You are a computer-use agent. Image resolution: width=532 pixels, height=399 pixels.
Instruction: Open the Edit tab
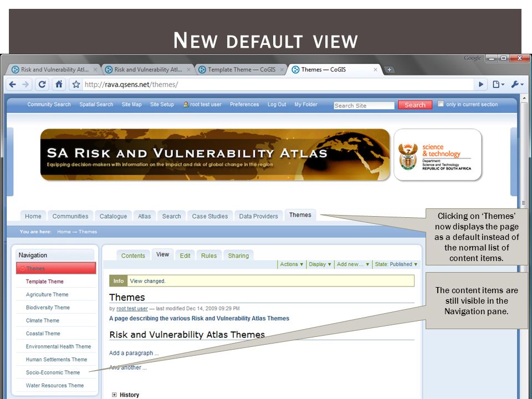(x=185, y=255)
